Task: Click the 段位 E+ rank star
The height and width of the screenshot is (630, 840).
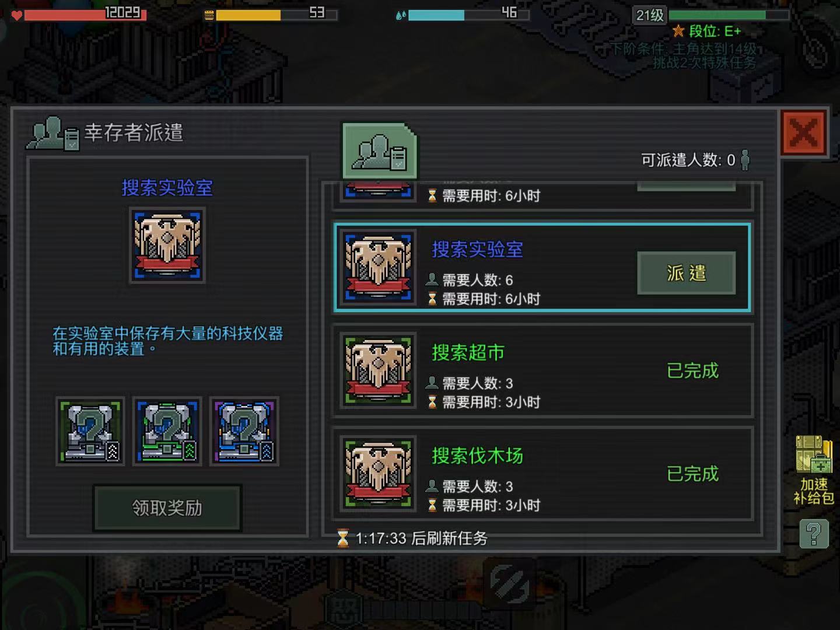Action: pos(678,31)
